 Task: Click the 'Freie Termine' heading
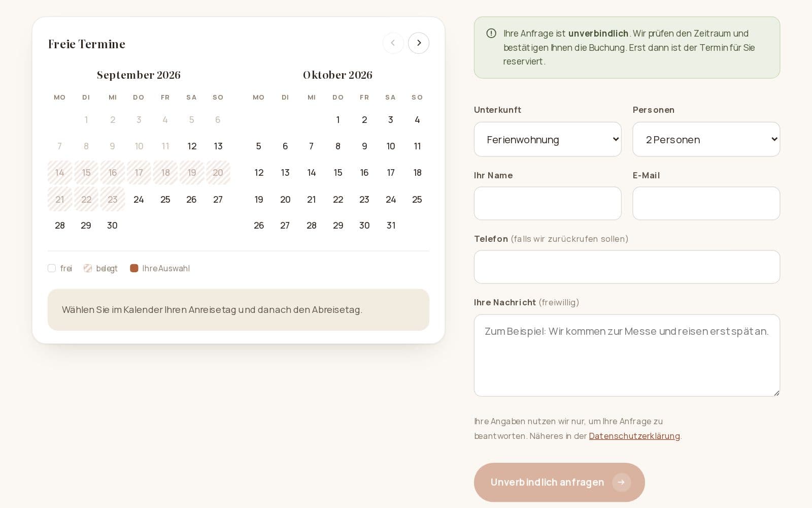click(87, 44)
